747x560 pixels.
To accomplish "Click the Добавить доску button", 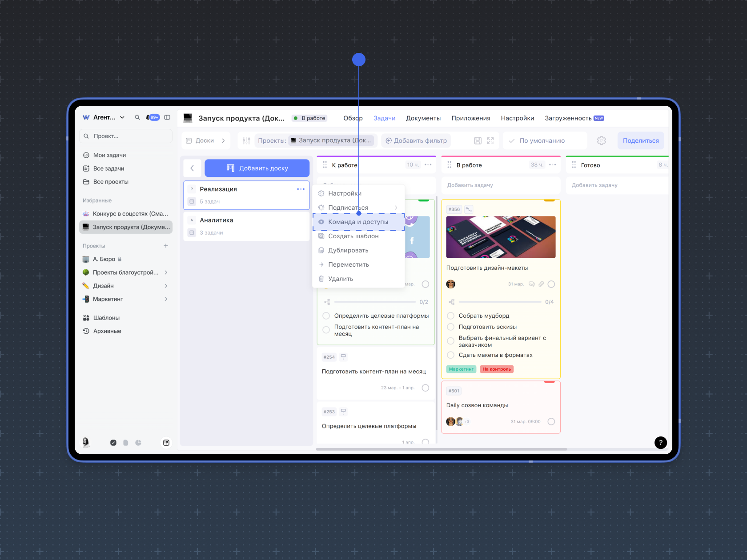I will (x=257, y=168).
